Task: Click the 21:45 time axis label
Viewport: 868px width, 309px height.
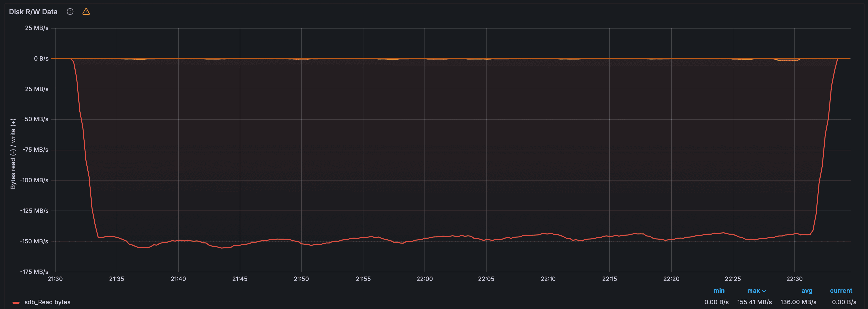Action: click(240, 279)
